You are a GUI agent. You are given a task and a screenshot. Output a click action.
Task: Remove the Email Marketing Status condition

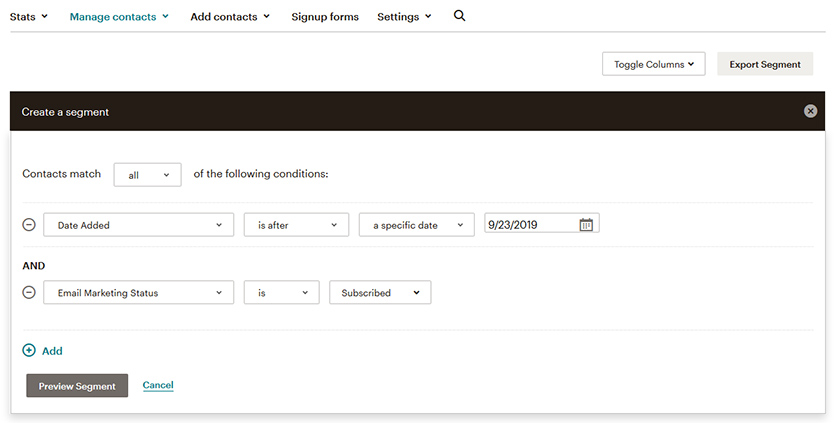coord(29,292)
